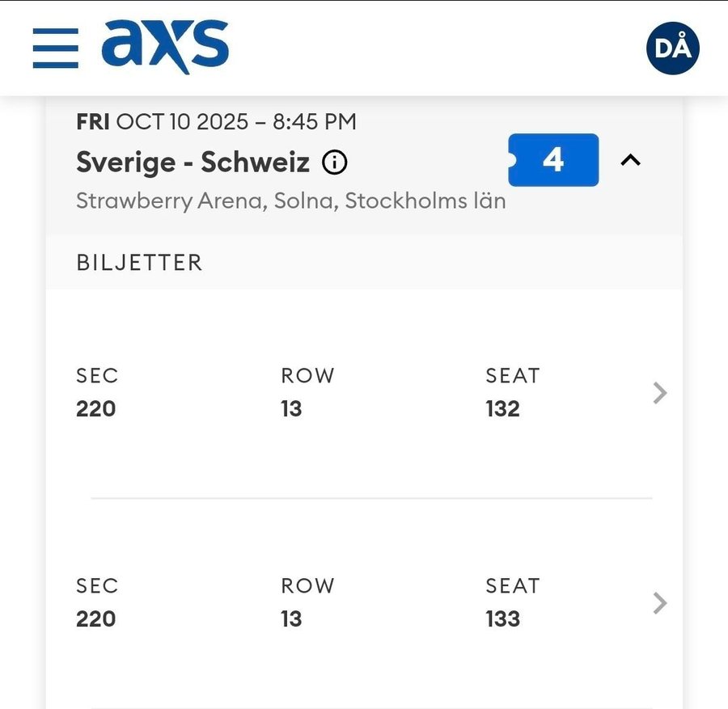Click the Strawberry Arena venue text

pos(290,200)
